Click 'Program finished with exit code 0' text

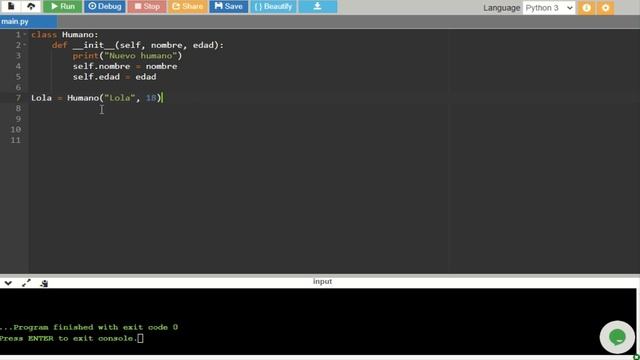[x=96, y=327]
